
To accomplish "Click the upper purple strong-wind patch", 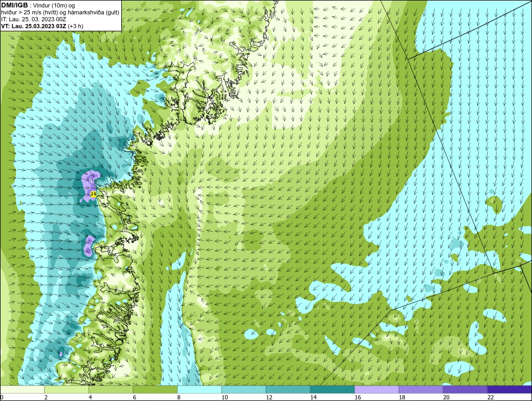I will point(90,186).
